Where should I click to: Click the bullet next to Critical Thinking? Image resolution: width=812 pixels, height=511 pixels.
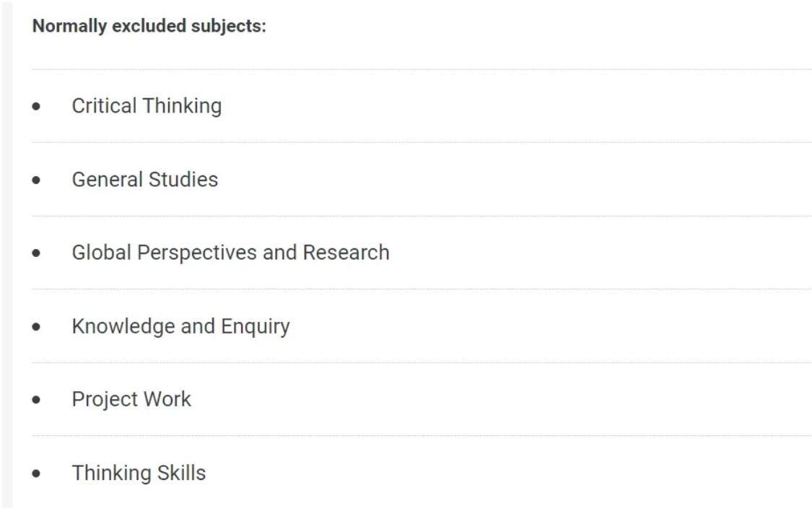pyautogui.click(x=36, y=107)
